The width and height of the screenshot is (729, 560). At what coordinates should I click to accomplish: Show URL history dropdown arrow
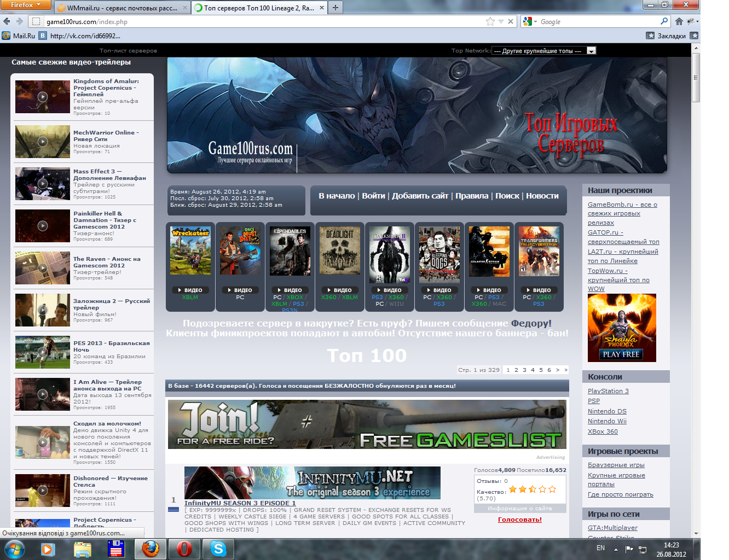click(x=501, y=21)
